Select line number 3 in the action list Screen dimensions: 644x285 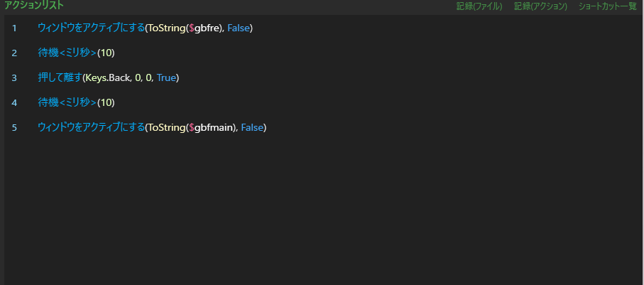click(x=14, y=78)
